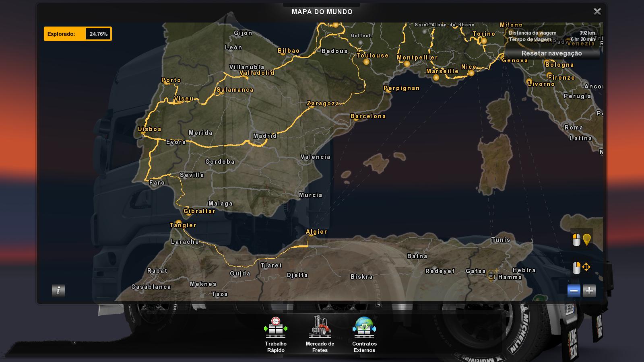Click the Lisboa label on map
The height and width of the screenshot is (362, 644).
150,129
